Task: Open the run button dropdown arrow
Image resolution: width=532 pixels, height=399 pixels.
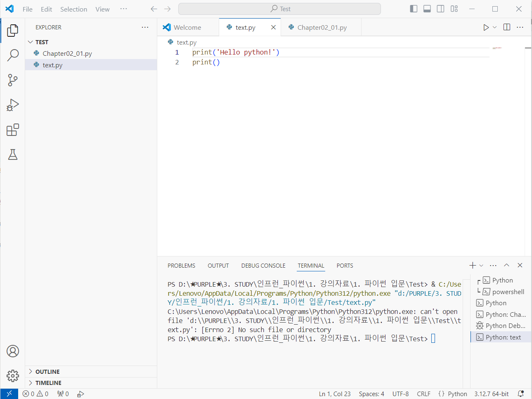Action: [494, 27]
